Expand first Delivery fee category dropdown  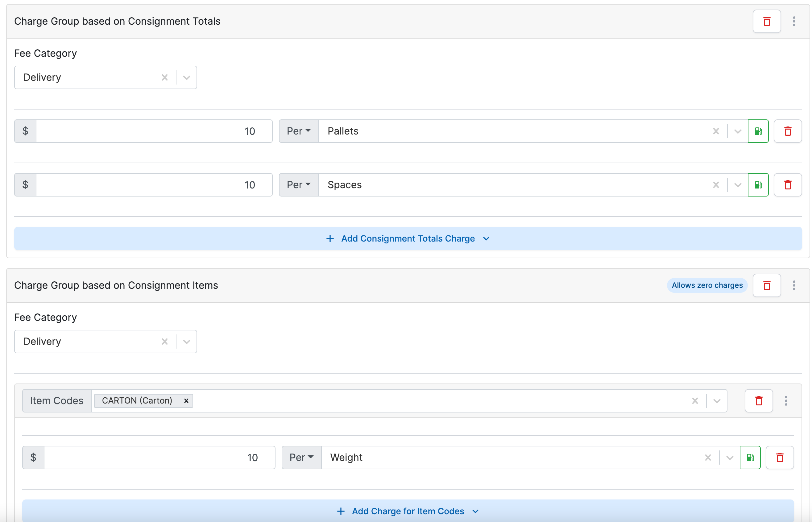(x=186, y=78)
